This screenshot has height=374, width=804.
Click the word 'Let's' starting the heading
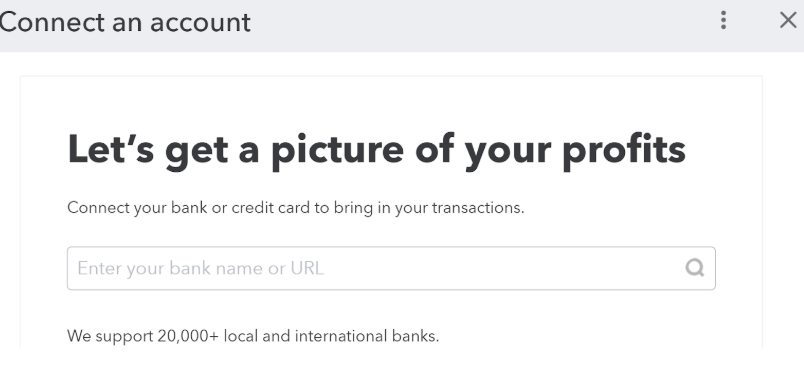pos(111,149)
